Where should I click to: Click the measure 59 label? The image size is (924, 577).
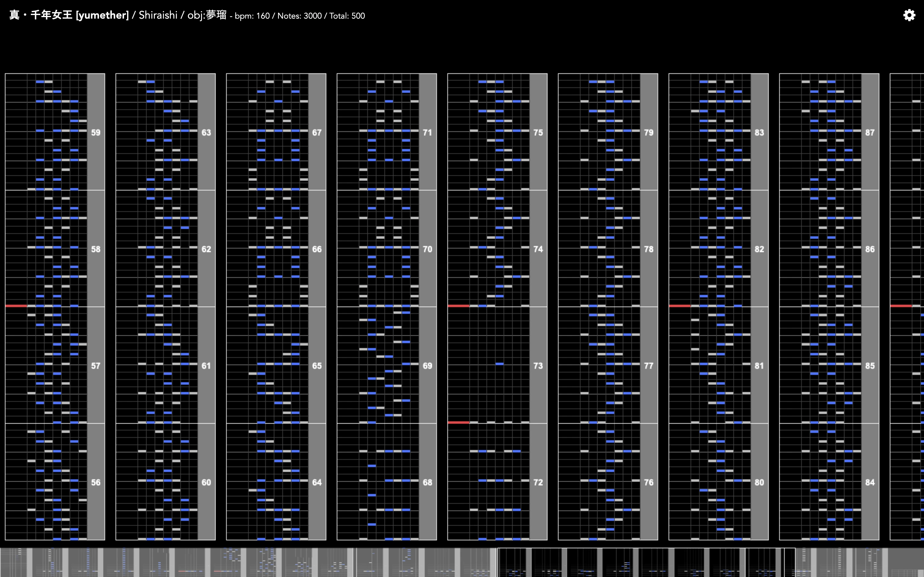tap(96, 132)
